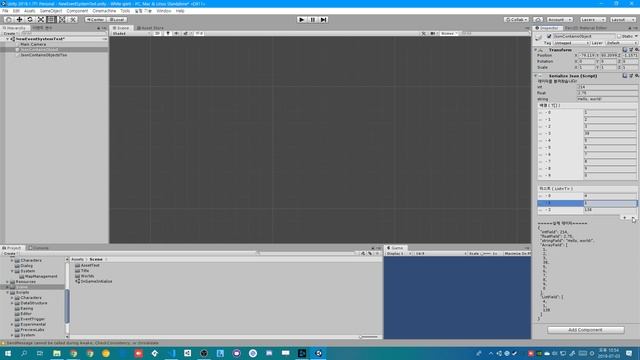640x360 pixels.
Task: Click the string field containing hello, world
Action: click(x=607, y=99)
